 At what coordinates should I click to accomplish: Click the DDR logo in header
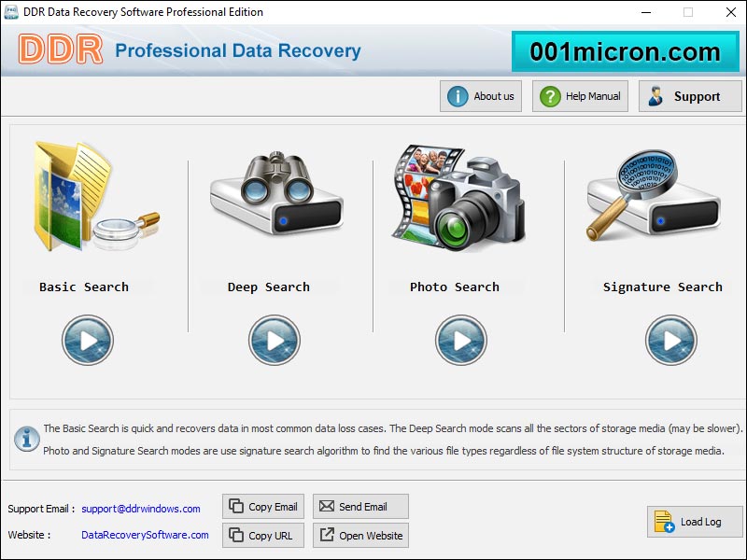tap(61, 49)
